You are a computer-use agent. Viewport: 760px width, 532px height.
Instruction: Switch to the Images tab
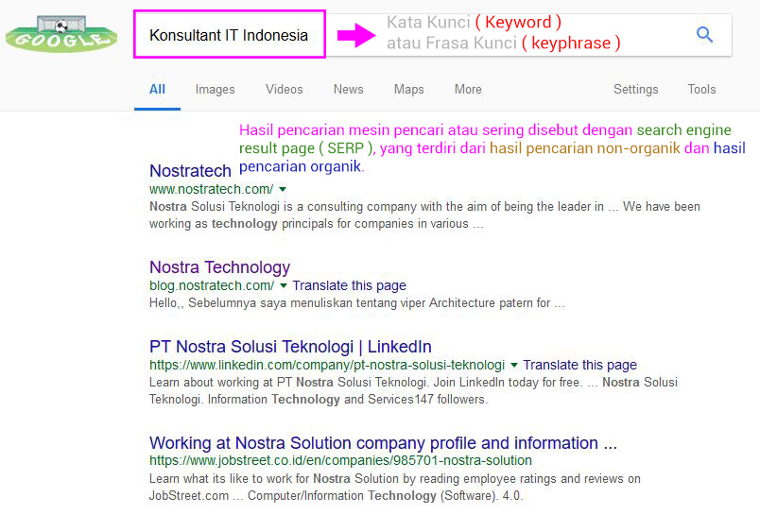click(215, 89)
